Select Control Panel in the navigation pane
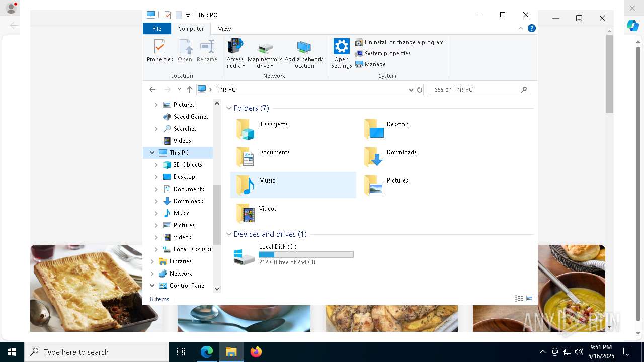Screen dimensions: 644x362 pyautogui.click(x=182, y=286)
